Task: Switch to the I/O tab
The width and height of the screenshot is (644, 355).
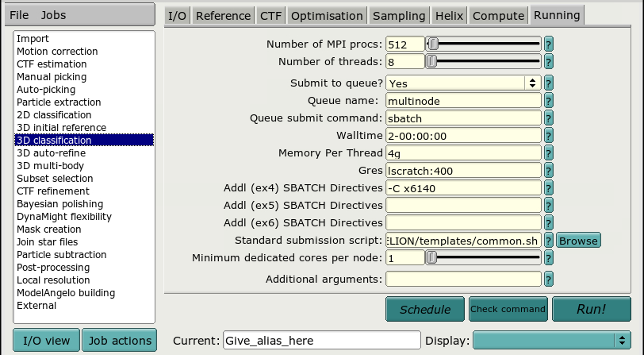Action: [x=177, y=16]
